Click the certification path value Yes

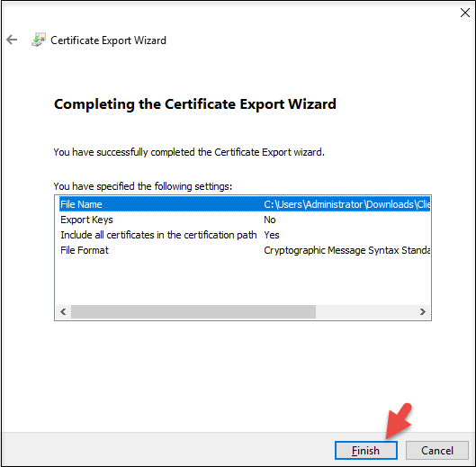pos(272,235)
